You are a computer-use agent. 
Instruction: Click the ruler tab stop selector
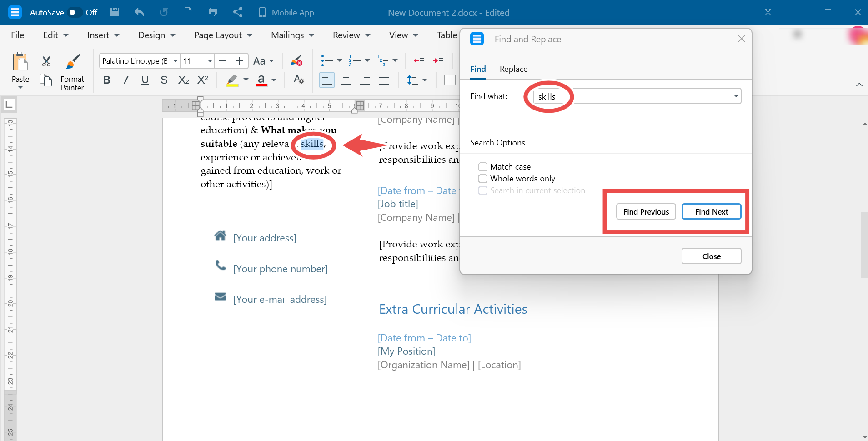[9, 105]
